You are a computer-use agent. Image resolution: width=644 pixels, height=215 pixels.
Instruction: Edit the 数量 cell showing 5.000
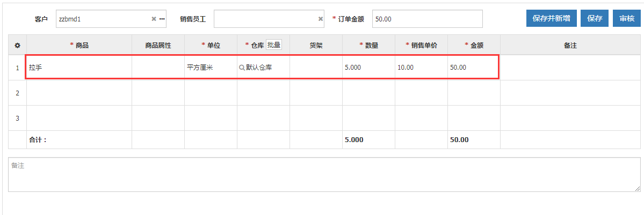(x=368, y=68)
